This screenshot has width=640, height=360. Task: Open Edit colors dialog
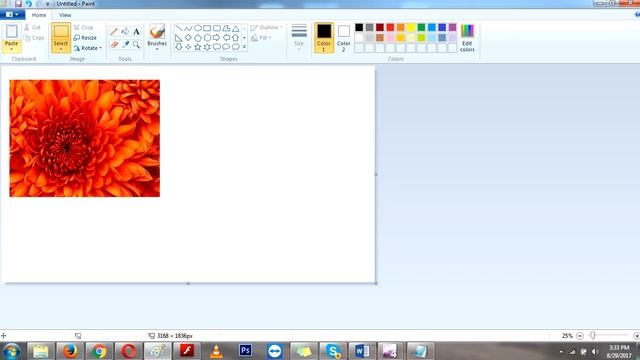coord(467,38)
